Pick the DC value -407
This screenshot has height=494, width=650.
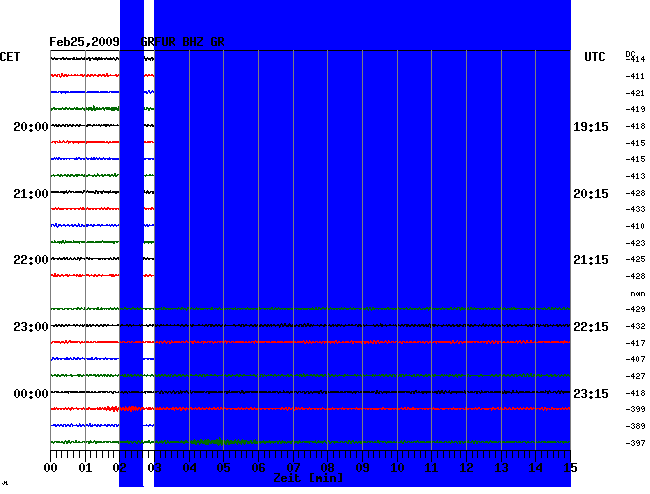(x=635, y=359)
